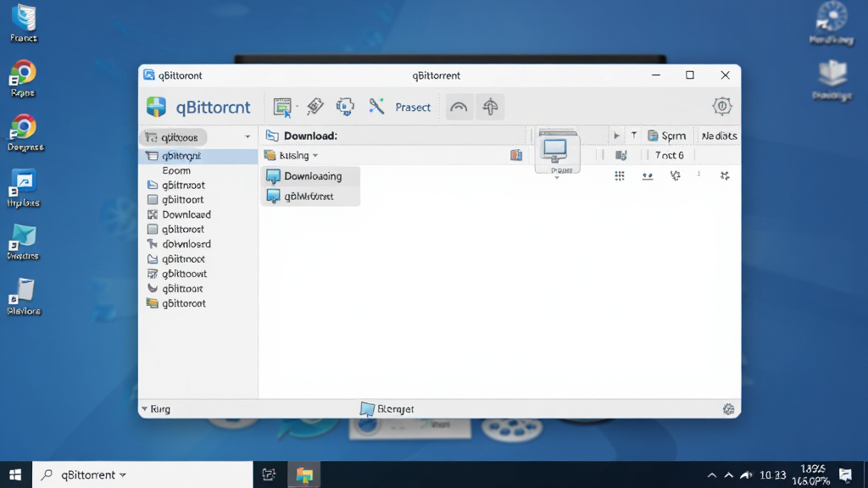Viewport: 868px width, 488px height.
Task: Click the play arrow in the header row
Action: click(x=616, y=136)
